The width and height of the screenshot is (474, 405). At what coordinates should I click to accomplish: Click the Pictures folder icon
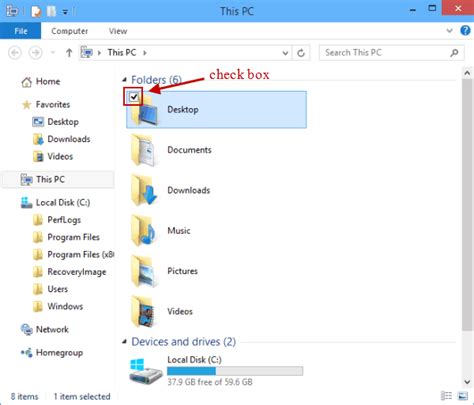tap(144, 271)
